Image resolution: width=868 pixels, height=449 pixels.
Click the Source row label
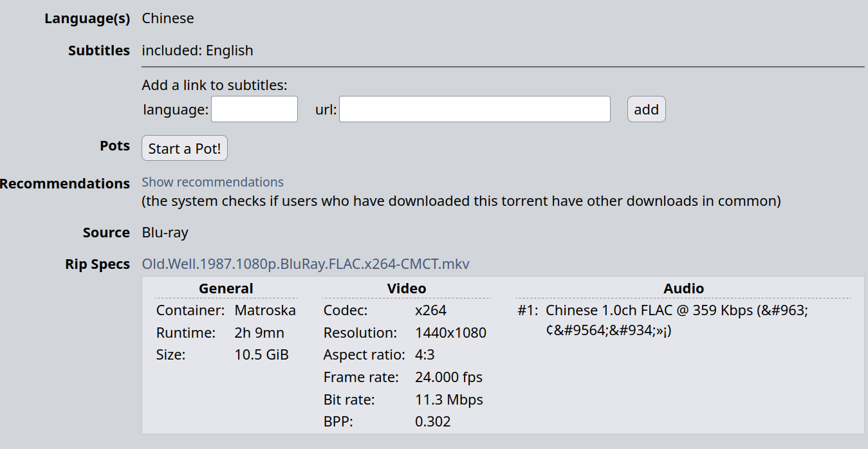(106, 233)
